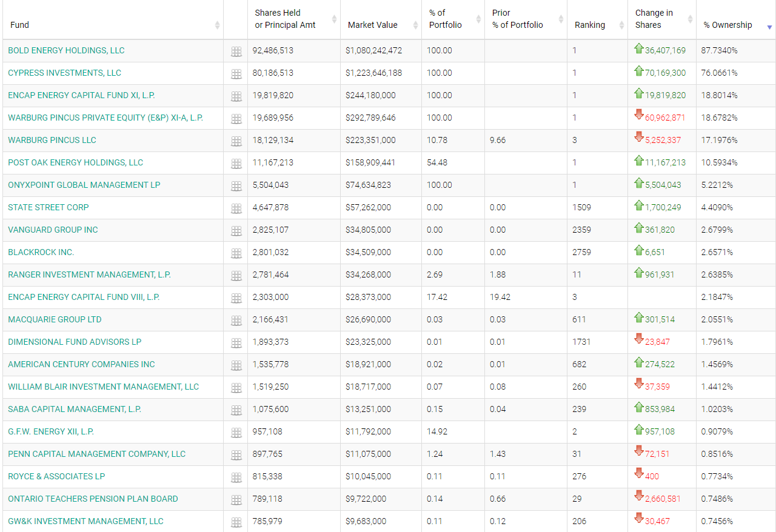Select market value $1,080,242,472
Viewport: 776px width, 532px height.
(373, 50)
